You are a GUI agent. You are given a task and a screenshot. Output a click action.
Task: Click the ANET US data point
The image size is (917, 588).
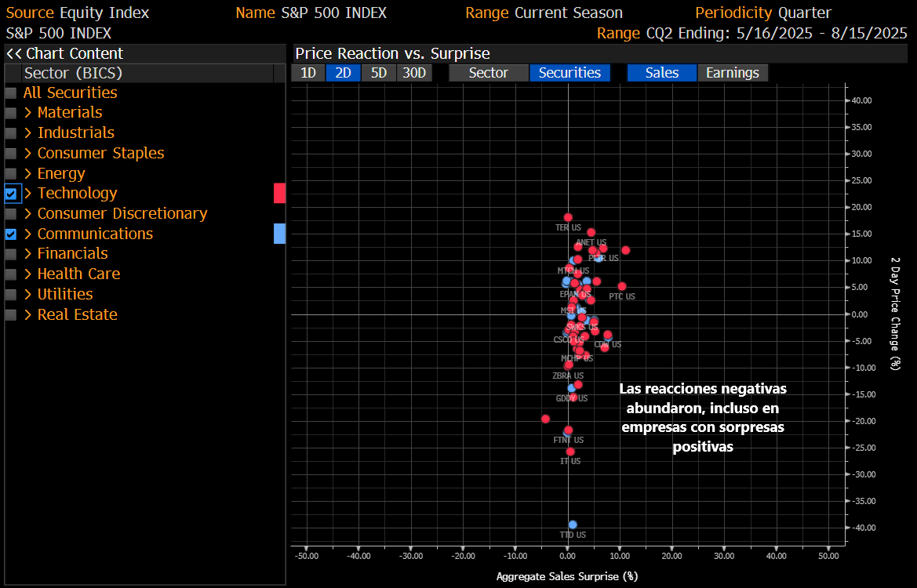click(591, 233)
